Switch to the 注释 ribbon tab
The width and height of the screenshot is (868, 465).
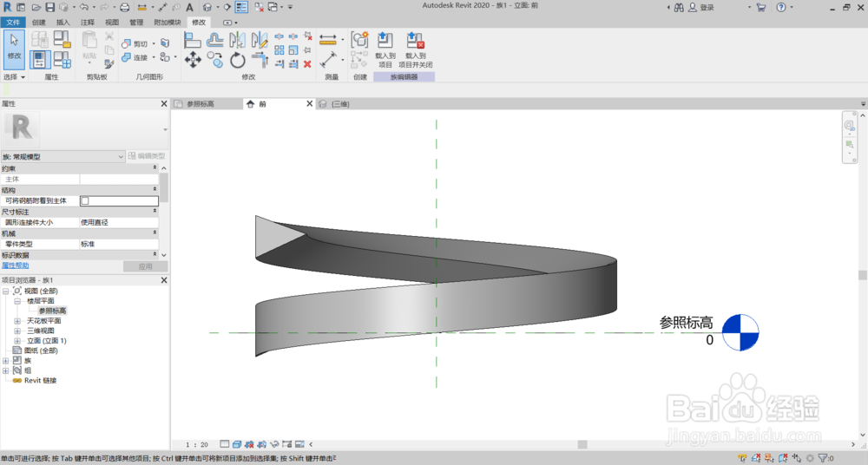pos(88,23)
